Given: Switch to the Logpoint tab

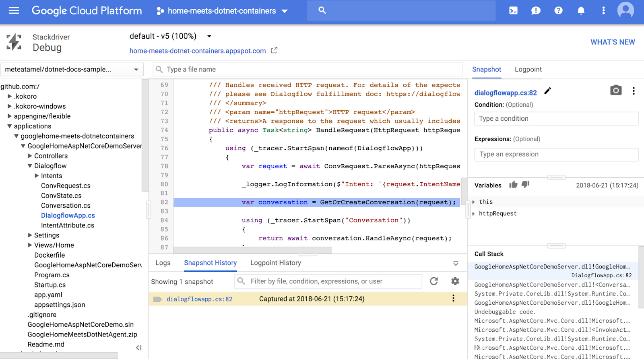Looking at the screenshot, I should click(528, 69).
